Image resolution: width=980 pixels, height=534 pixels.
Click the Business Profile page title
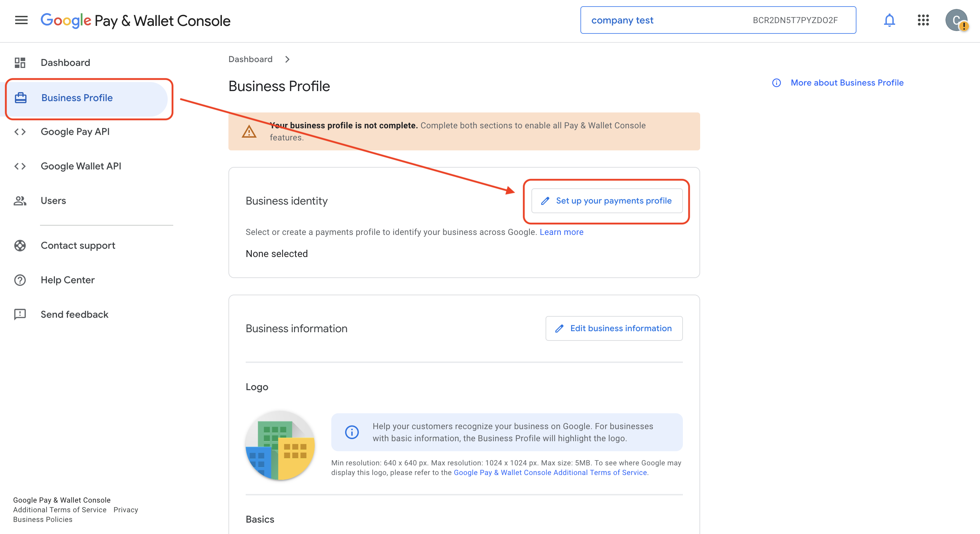[x=279, y=86]
